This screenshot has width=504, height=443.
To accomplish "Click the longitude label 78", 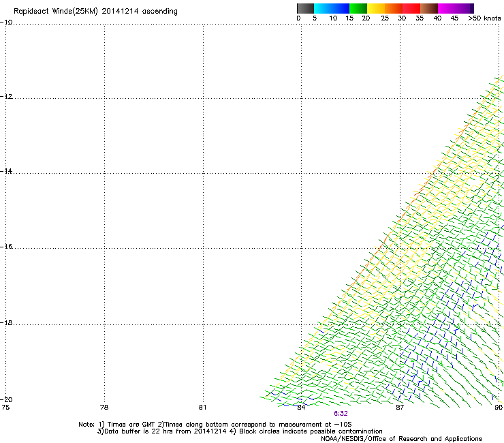I will click(x=104, y=408).
